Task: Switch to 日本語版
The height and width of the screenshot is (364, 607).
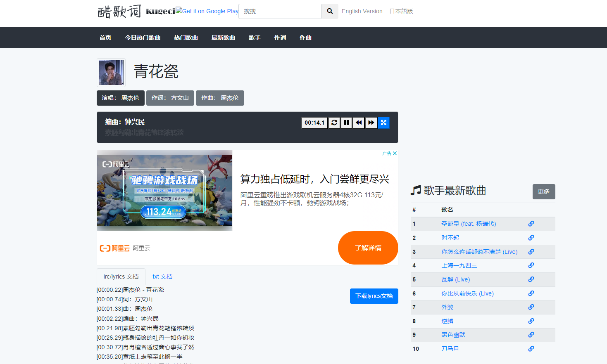Action: tap(401, 11)
